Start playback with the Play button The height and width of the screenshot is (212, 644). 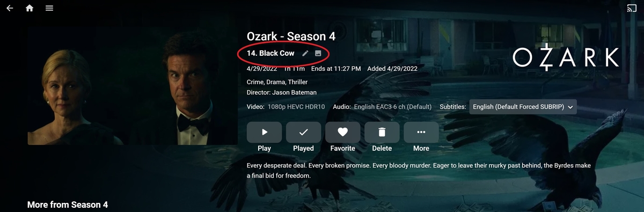[x=264, y=132]
